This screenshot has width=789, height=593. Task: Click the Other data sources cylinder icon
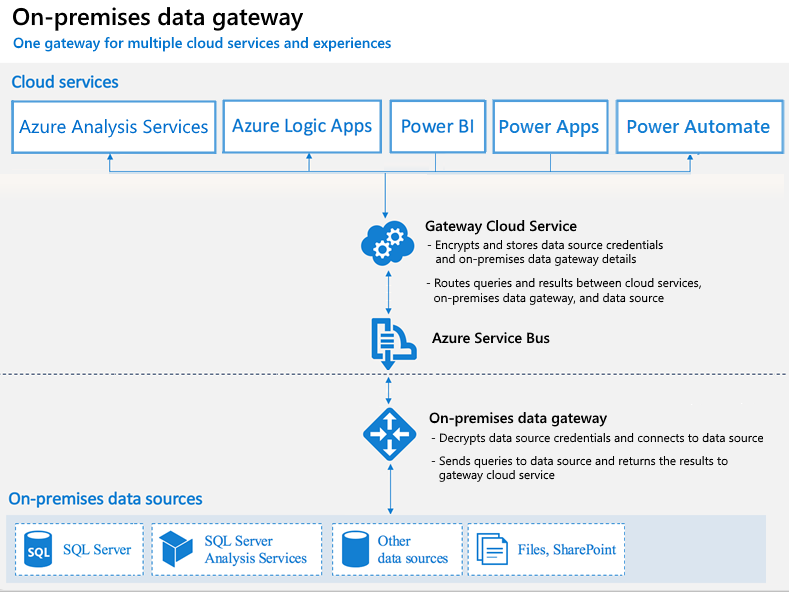[x=355, y=549]
